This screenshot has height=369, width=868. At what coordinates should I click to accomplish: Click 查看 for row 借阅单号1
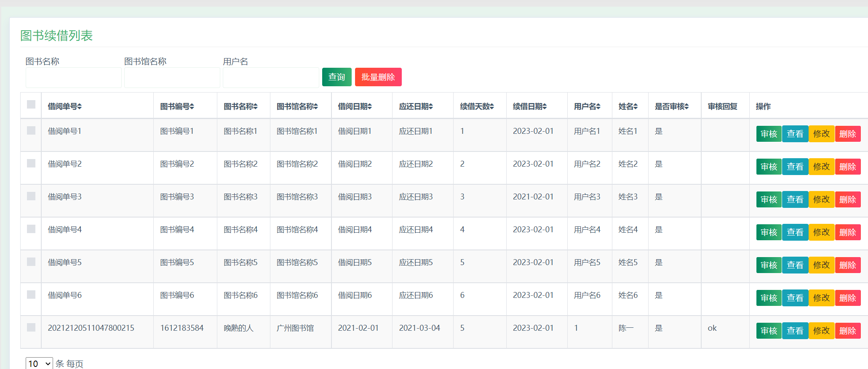[x=795, y=134]
